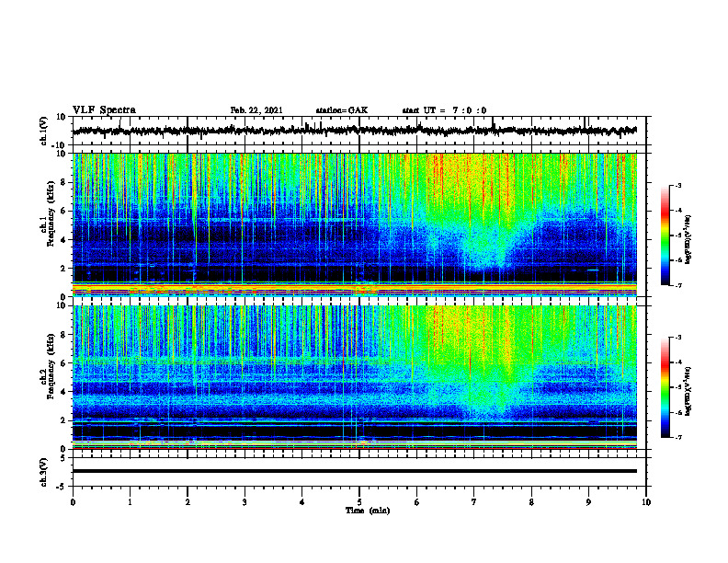
Task: Click the "station=GAK" header text
Action: 342,110
